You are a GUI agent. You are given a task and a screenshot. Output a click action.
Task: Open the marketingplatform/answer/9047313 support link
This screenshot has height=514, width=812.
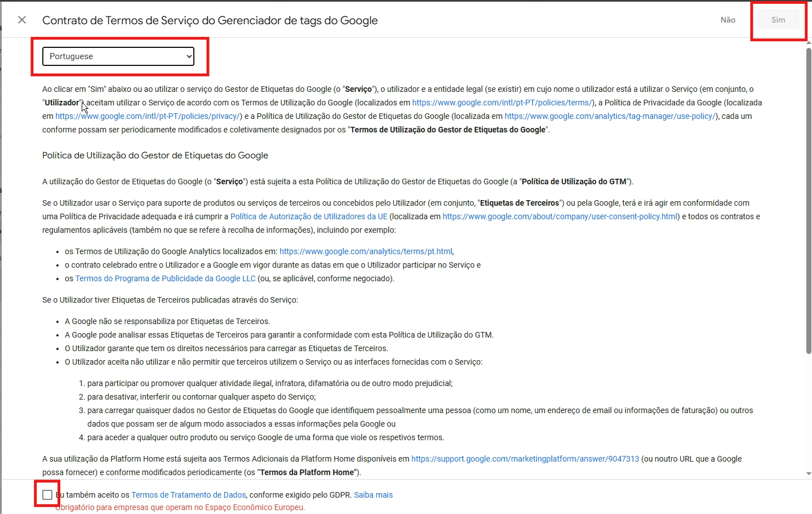[525, 459]
